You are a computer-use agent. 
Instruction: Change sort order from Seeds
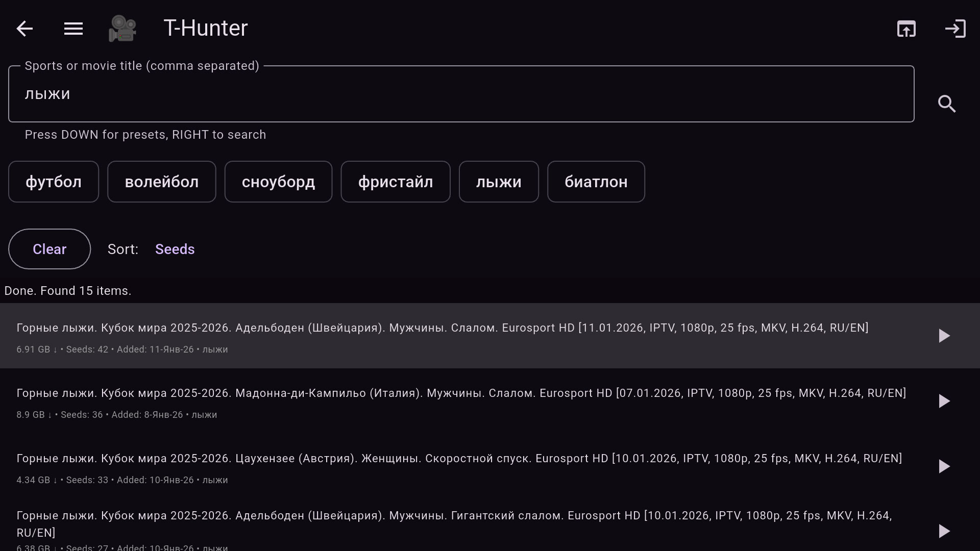[175, 249]
